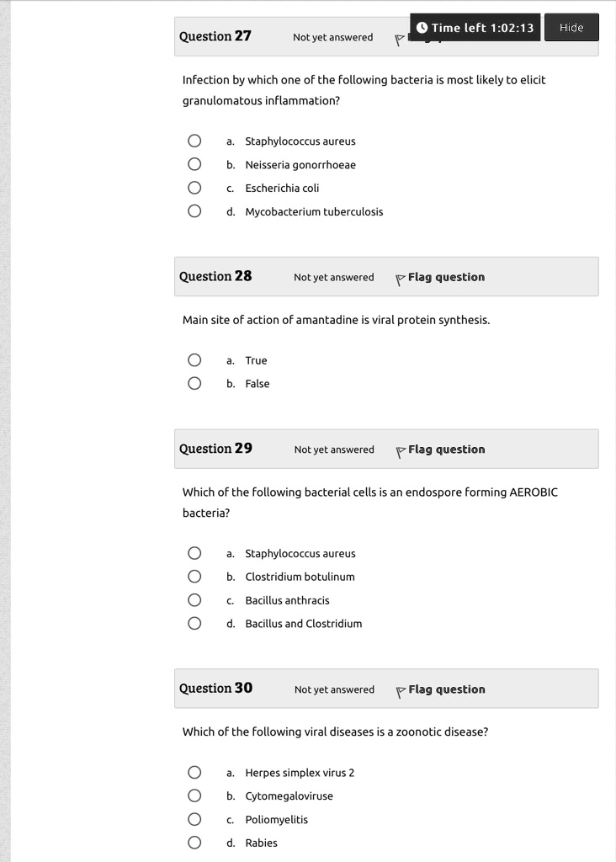This screenshot has height=862, width=616.
Task: Hide the quiz timer
Action: point(571,28)
